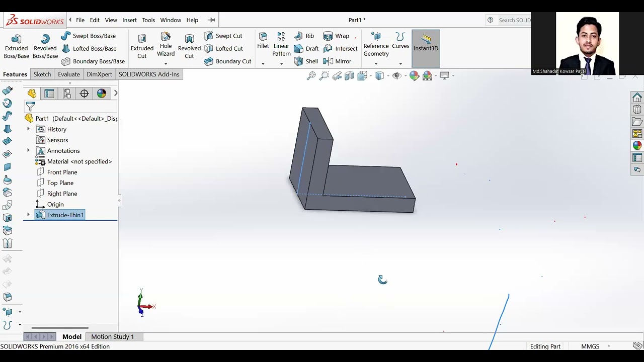
Task: Select the Extruded Boss/Base tool
Action: pos(16,47)
